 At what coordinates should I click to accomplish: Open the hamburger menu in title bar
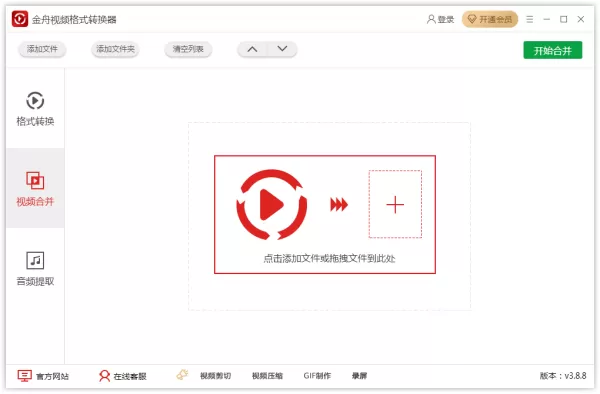[530, 19]
